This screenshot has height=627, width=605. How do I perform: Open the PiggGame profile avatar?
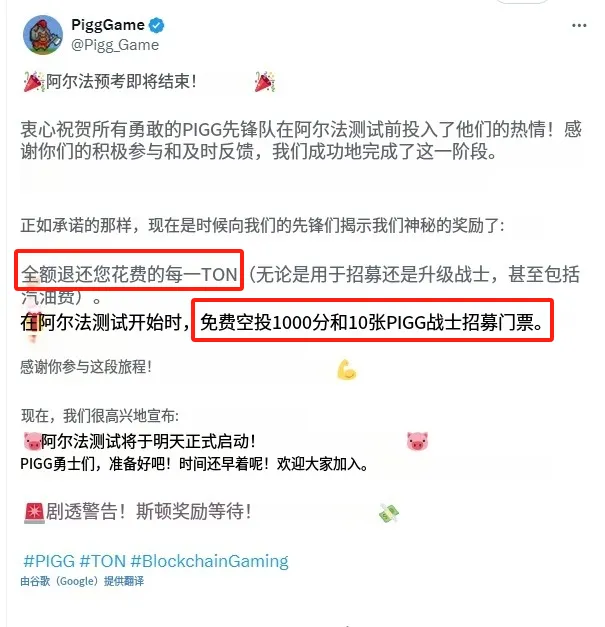point(43,35)
